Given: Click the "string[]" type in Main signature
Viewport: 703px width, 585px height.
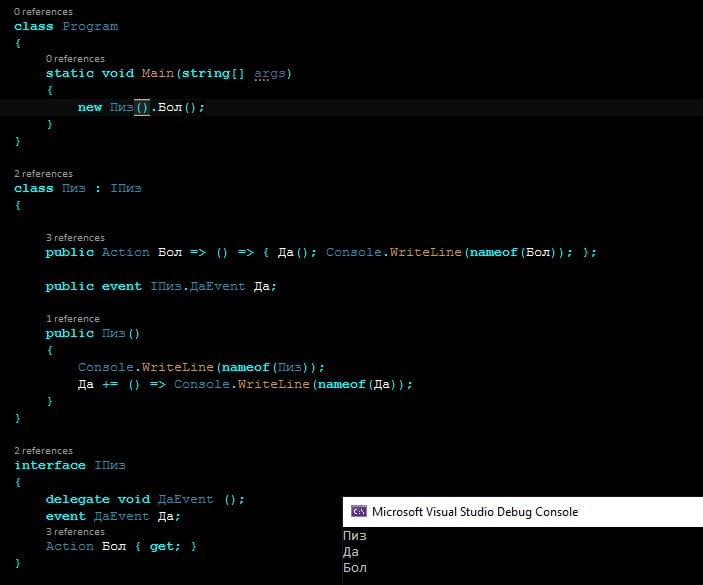Looking at the screenshot, I should (x=213, y=74).
